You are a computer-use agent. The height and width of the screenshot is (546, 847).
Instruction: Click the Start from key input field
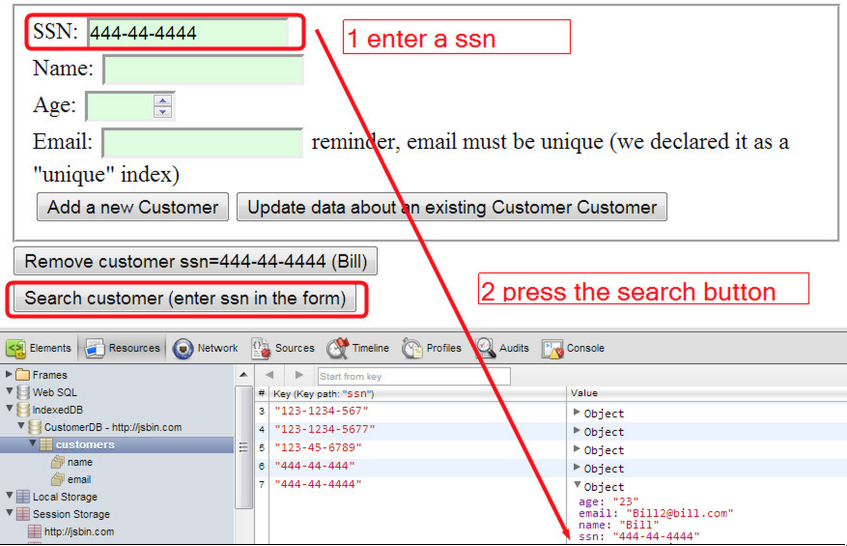(x=412, y=376)
